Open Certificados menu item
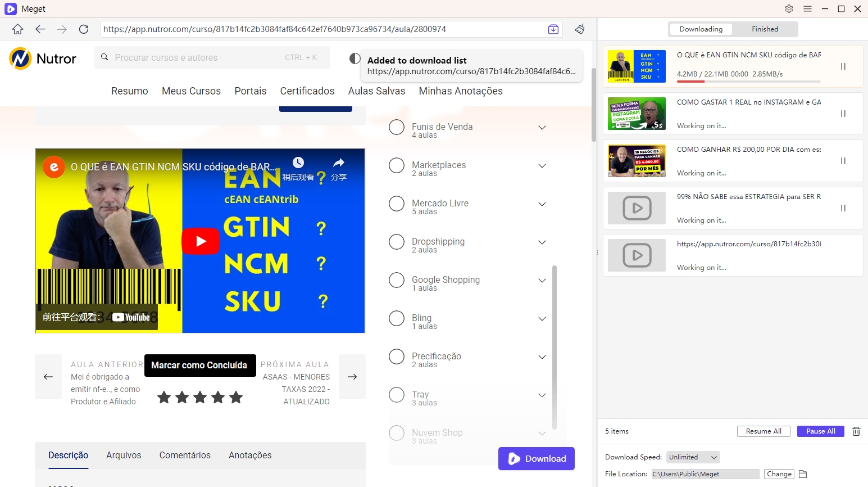The height and width of the screenshot is (487, 868). click(307, 91)
